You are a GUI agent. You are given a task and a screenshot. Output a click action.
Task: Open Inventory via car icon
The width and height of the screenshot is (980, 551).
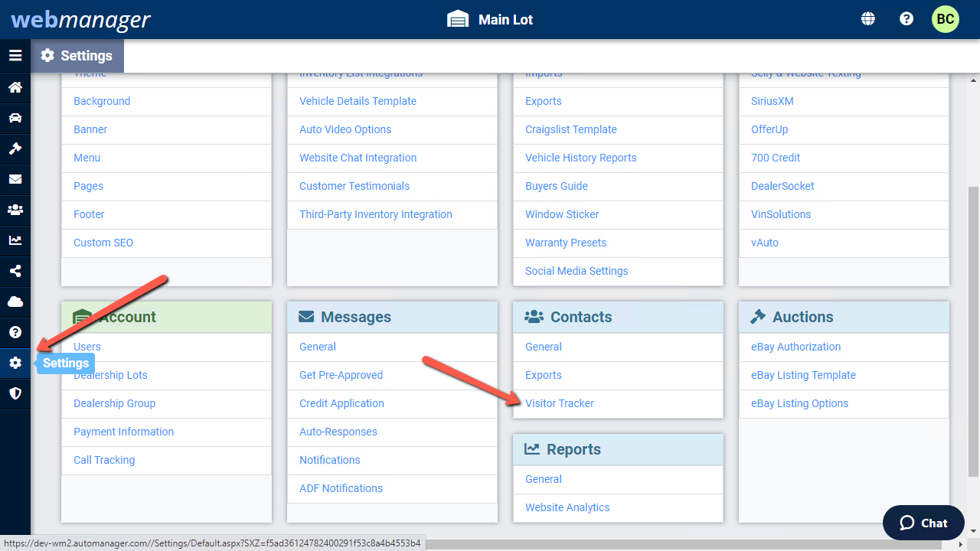point(15,118)
